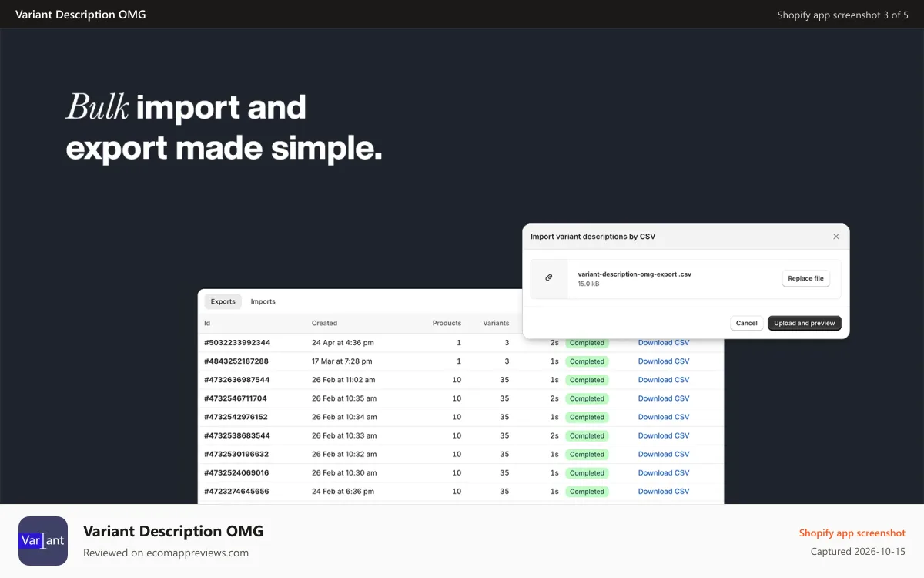Download CSV for export #4732542976152
The height and width of the screenshot is (578, 924).
tap(664, 417)
